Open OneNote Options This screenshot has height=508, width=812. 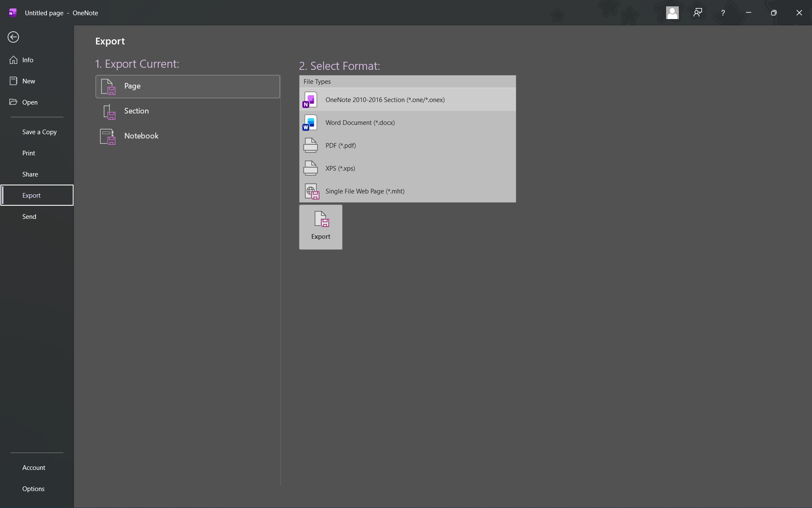pyautogui.click(x=37, y=489)
